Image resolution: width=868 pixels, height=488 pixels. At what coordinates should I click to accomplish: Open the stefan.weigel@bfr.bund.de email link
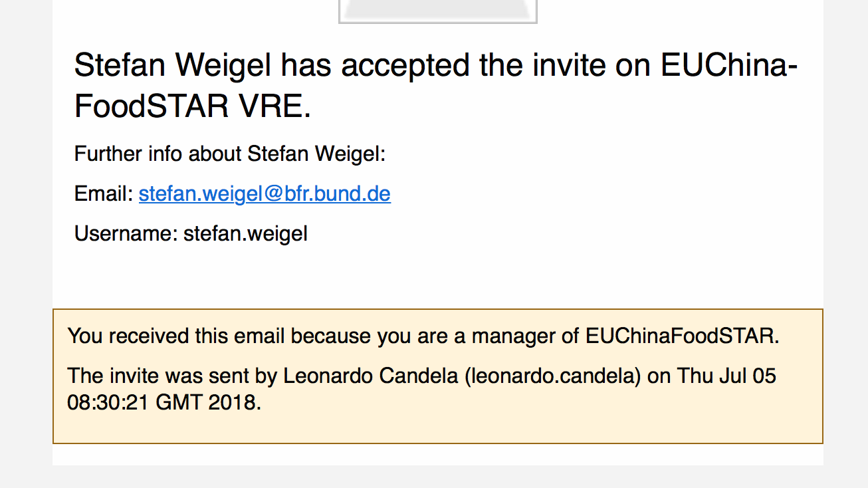tap(265, 194)
